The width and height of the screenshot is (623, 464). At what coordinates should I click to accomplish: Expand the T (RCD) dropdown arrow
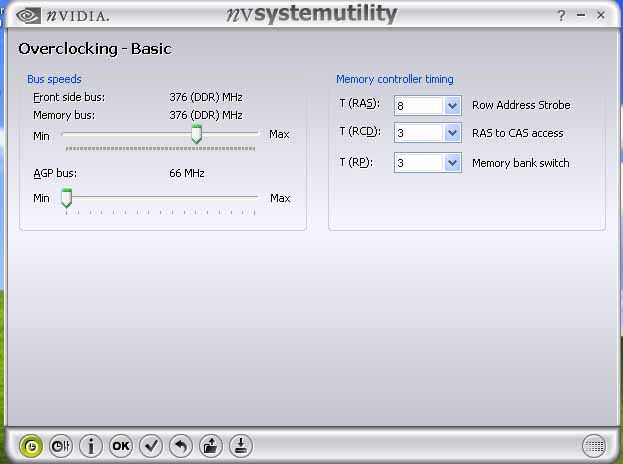point(452,133)
